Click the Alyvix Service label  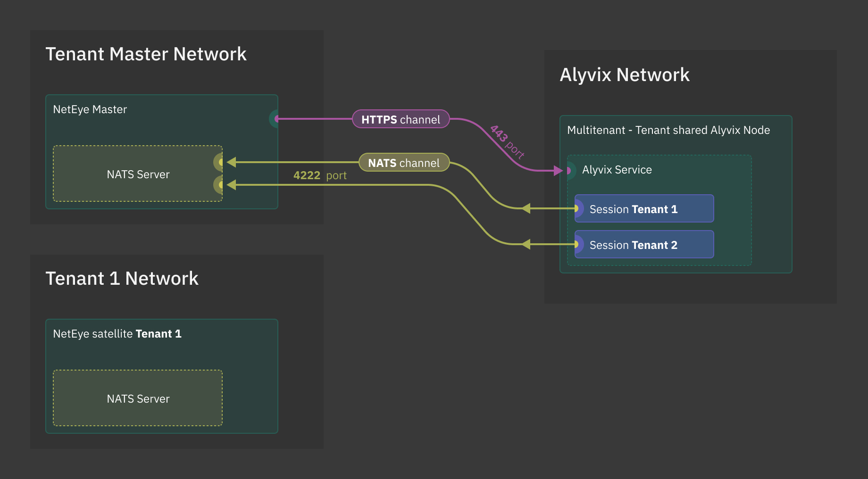click(x=617, y=170)
